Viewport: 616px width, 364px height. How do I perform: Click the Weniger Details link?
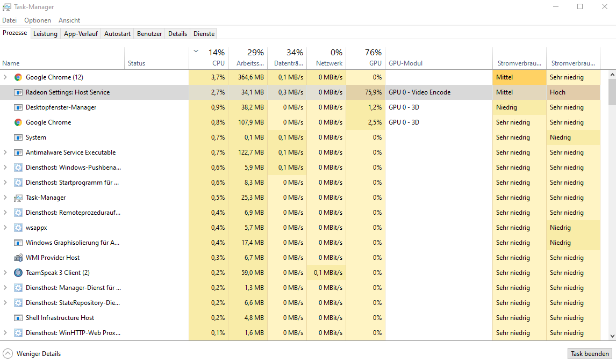[x=39, y=354]
